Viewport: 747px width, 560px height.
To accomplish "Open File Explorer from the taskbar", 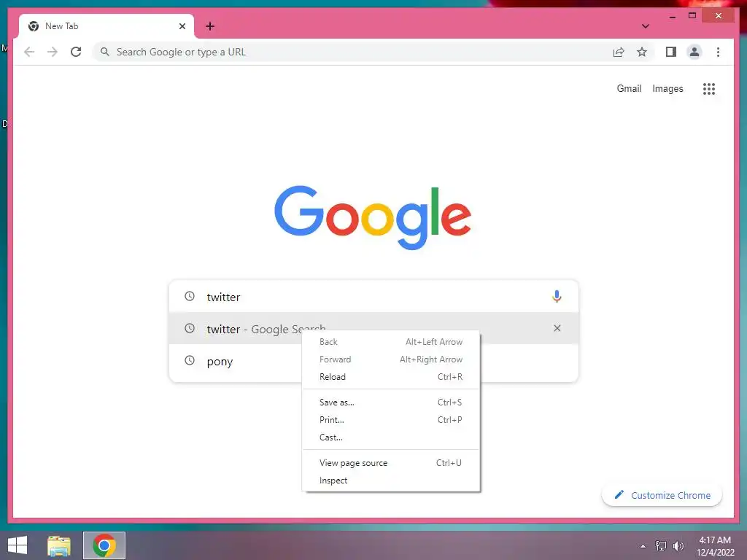I will point(59,545).
